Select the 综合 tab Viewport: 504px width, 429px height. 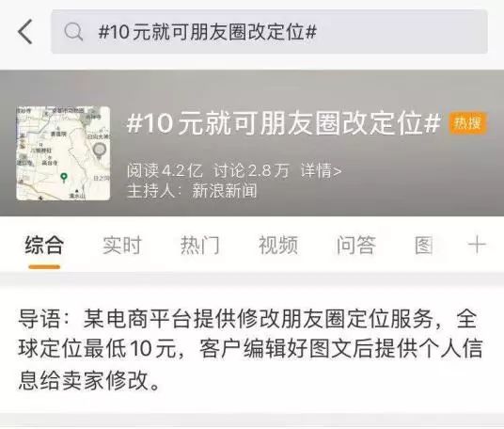tap(44, 245)
